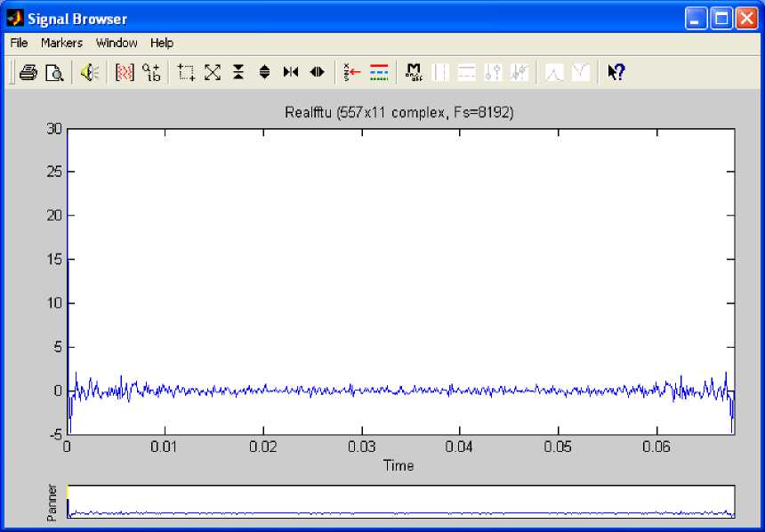Click Zoom Out Y with outward vertical arrows
This screenshot has width=765, height=532.
tap(264, 73)
